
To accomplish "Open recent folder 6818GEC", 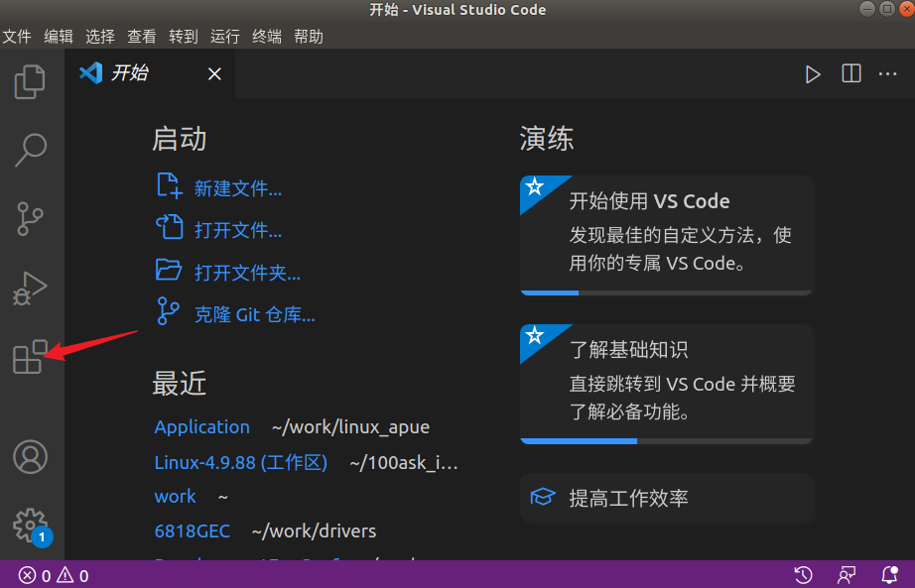I will [192, 530].
